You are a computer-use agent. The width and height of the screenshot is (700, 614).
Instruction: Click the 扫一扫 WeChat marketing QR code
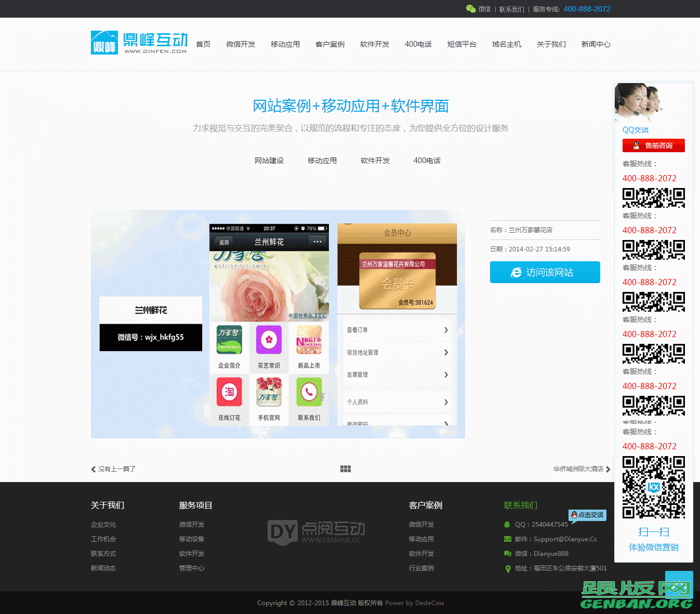[653, 487]
